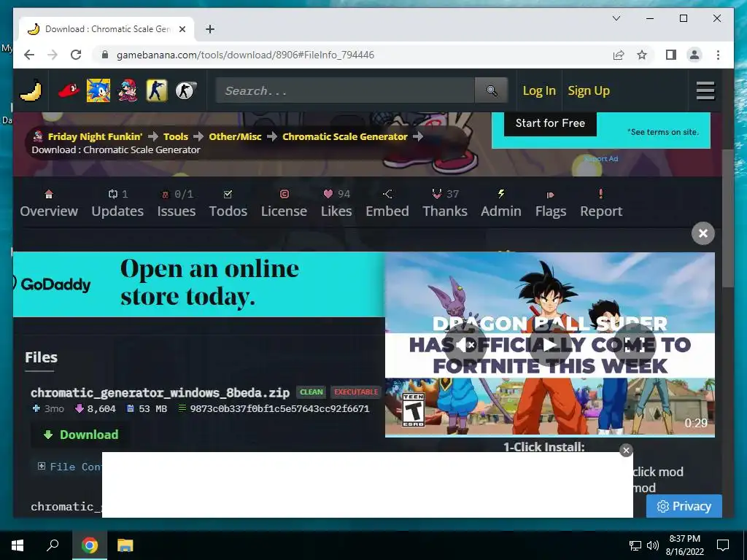Click the search magnifier button

492,90
